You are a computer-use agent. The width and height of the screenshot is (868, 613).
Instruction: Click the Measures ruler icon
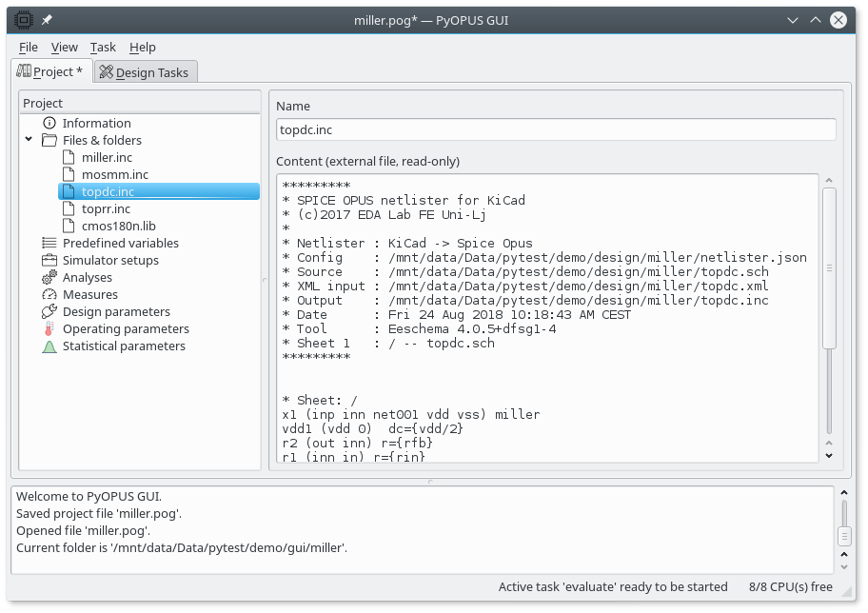click(x=49, y=294)
